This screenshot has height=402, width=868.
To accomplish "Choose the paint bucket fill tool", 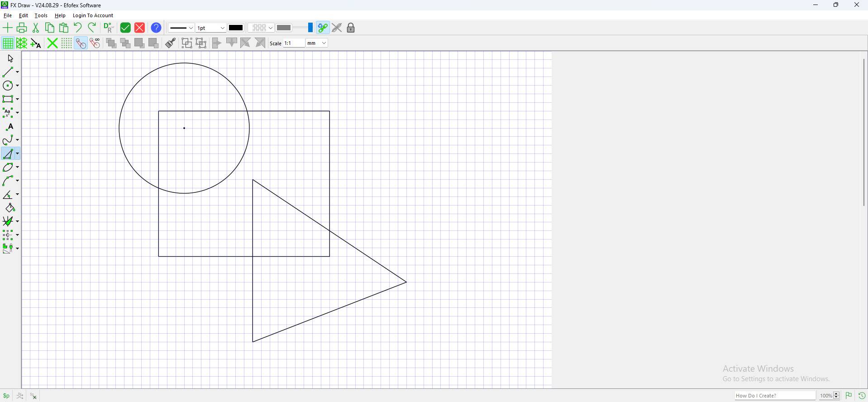I will (x=10, y=208).
